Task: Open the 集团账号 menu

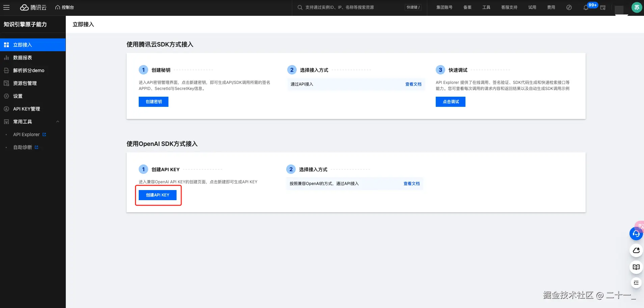Action: (444, 7)
